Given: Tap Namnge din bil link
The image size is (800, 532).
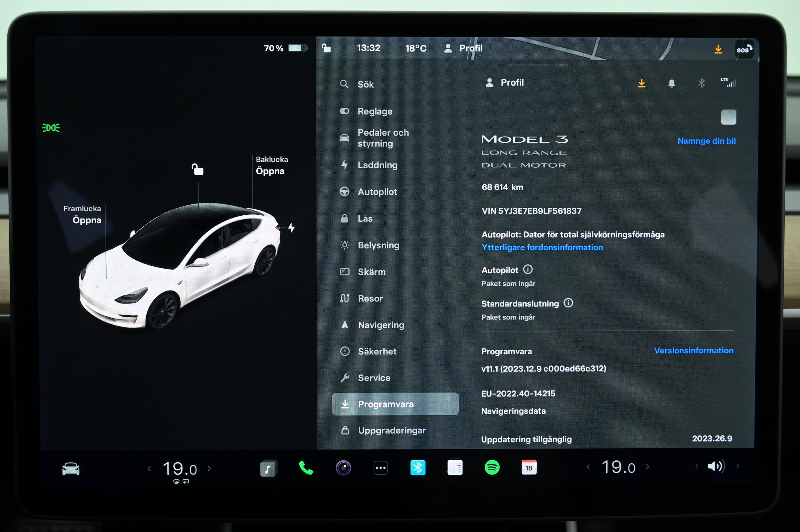Looking at the screenshot, I should 707,141.
